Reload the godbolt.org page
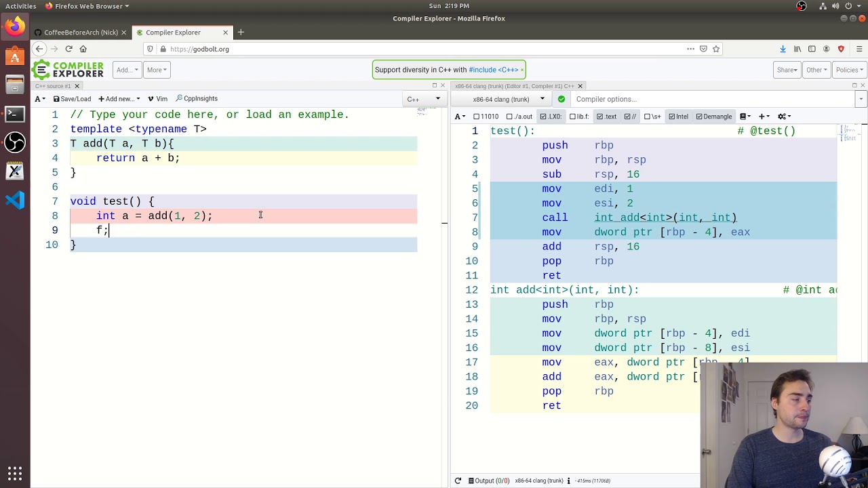 (x=68, y=49)
